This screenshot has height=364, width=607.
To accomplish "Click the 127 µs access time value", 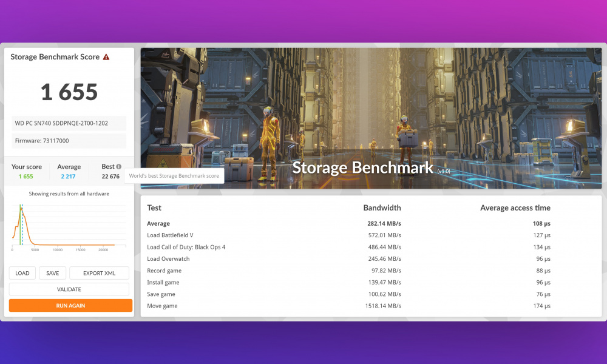I will (x=541, y=235).
